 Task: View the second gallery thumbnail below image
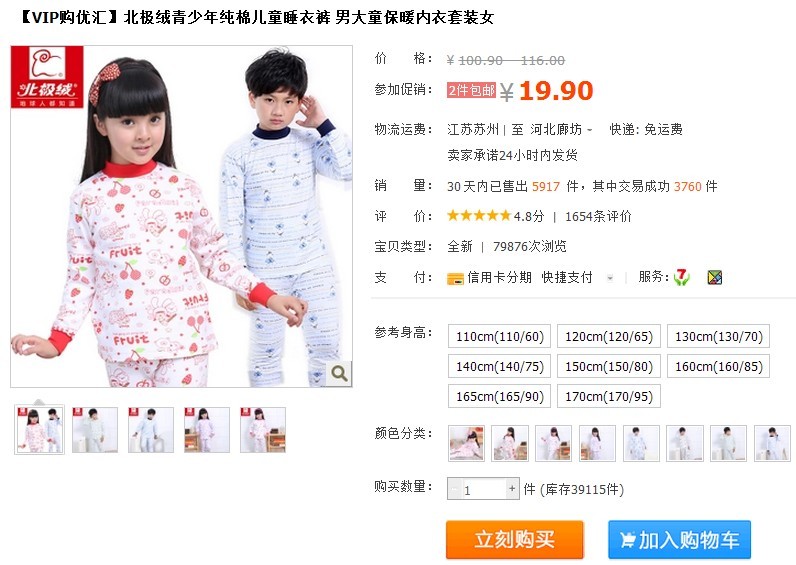(95, 429)
